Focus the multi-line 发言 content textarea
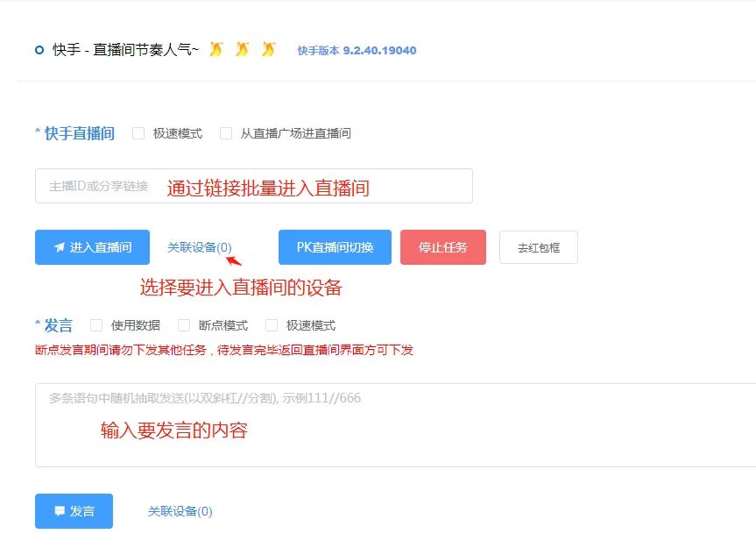Viewport: 756px width, 548px height. click(x=395, y=425)
